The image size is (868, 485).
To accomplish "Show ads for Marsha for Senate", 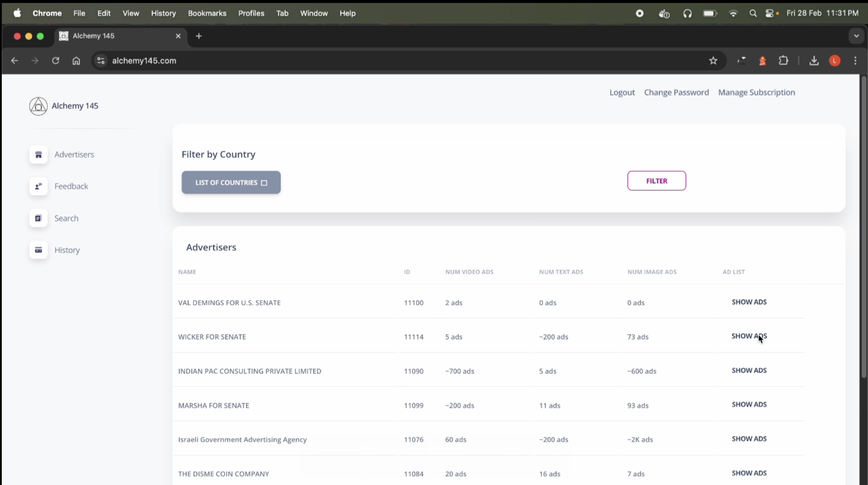I will click(749, 404).
